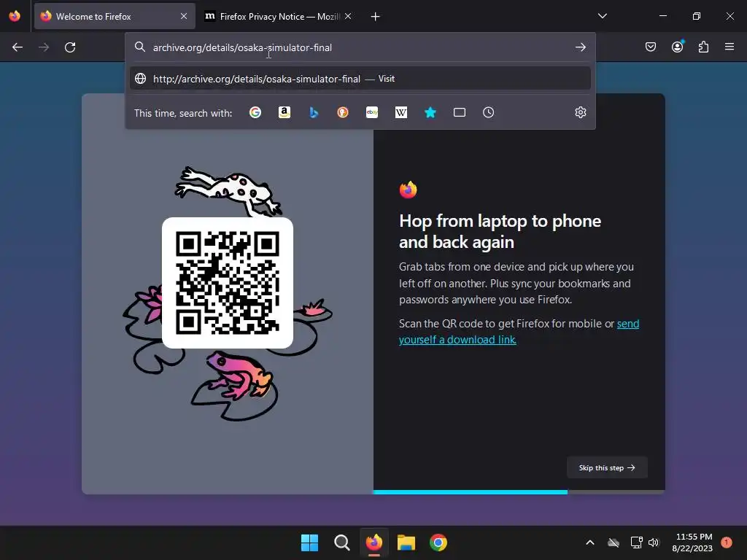Open Save to Pocket
Screen dimensions: 747x560
(x=650, y=47)
